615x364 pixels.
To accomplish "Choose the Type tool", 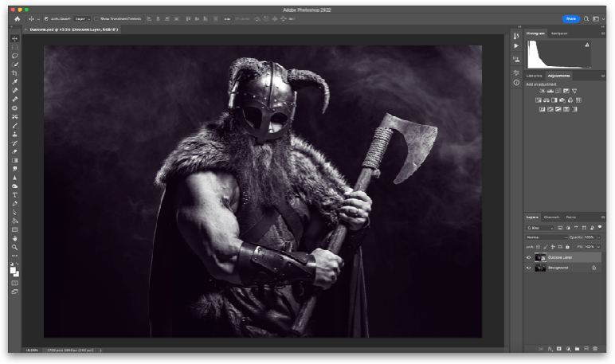I will [x=14, y=194].
